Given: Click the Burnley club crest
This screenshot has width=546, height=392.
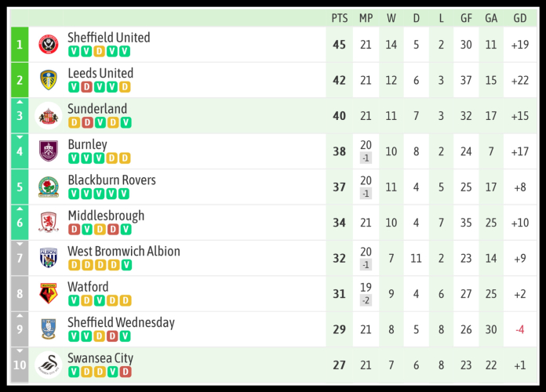Looking at the screenshot, I should [x=49, y=151].
